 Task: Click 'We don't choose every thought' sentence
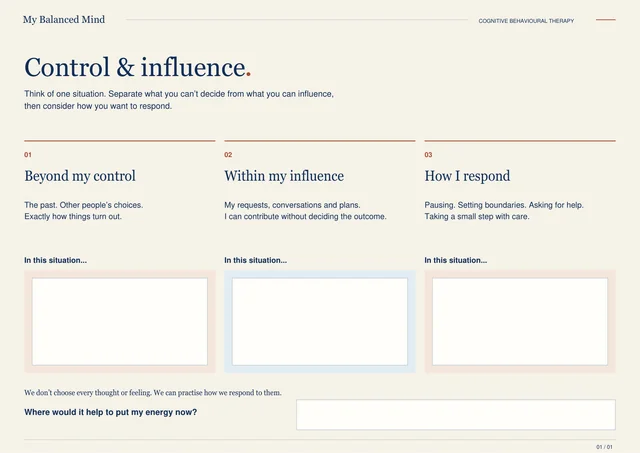pyautogui.click(x=153, y=393)
